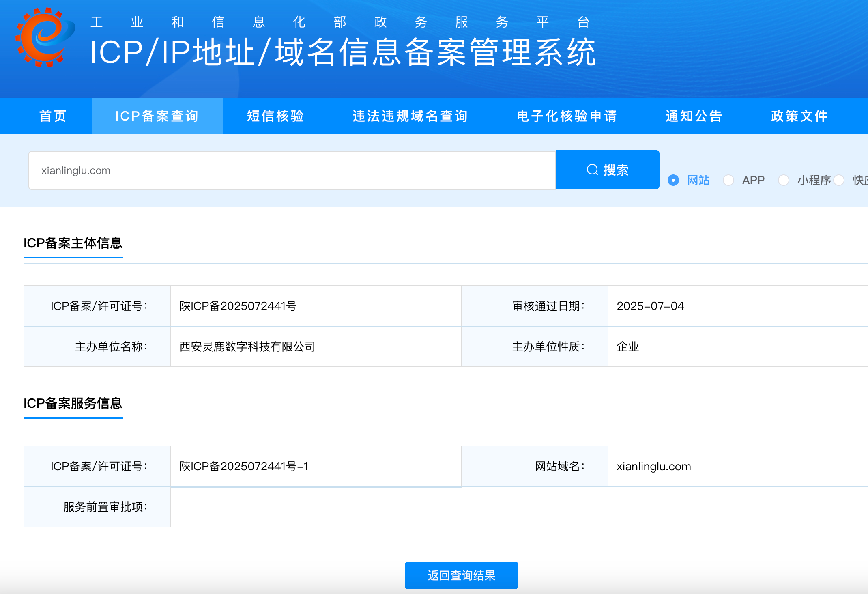
Task: Open 电子化核验申请 navigation tab
Action: pyautogui.click(x=567, y=116)
